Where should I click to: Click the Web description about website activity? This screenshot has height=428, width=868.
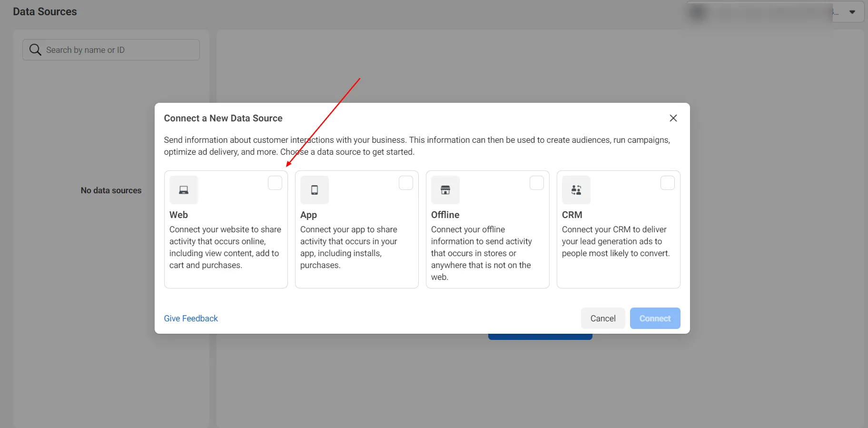click(225, 247)
